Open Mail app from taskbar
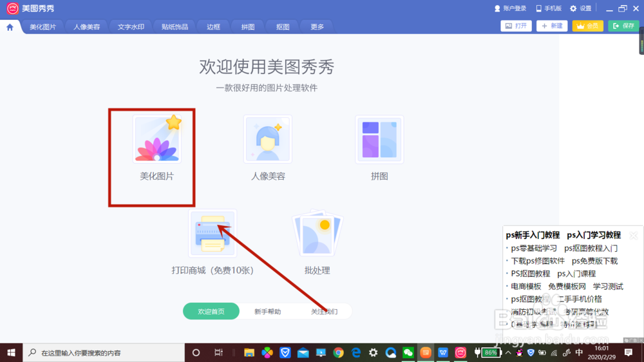The width and height of the screenshot is (644, 362). pyautogui.click(x=303, y=352)
